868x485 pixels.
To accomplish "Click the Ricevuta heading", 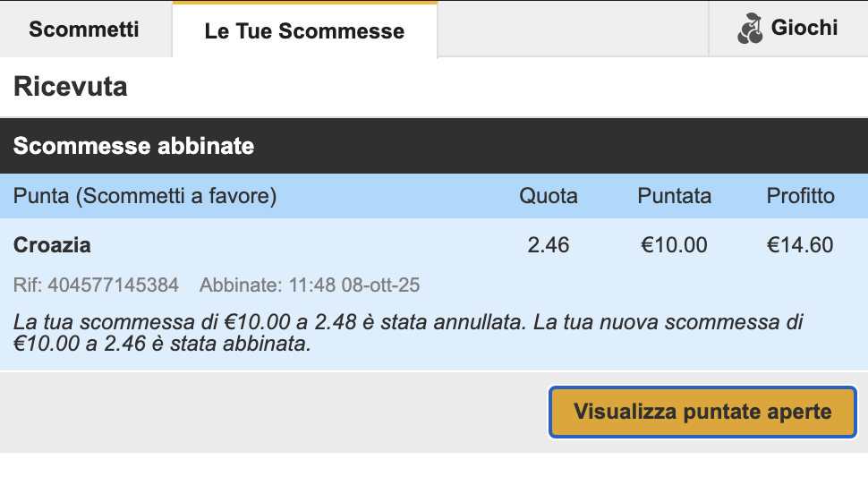I will [x=70, y=87].
